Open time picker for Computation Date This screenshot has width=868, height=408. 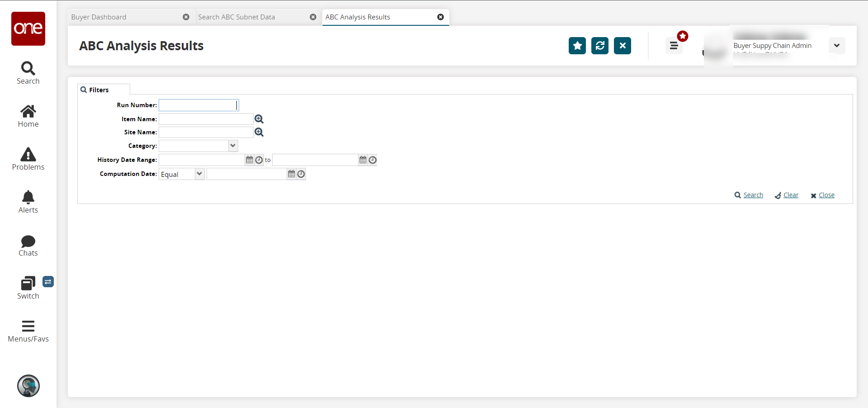tap(301, 174)
